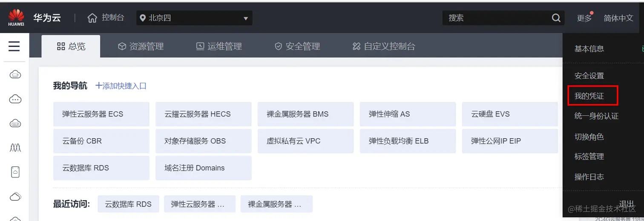Click the 添加快捷入口 link
644x221 pixels.
coord(121,86)
